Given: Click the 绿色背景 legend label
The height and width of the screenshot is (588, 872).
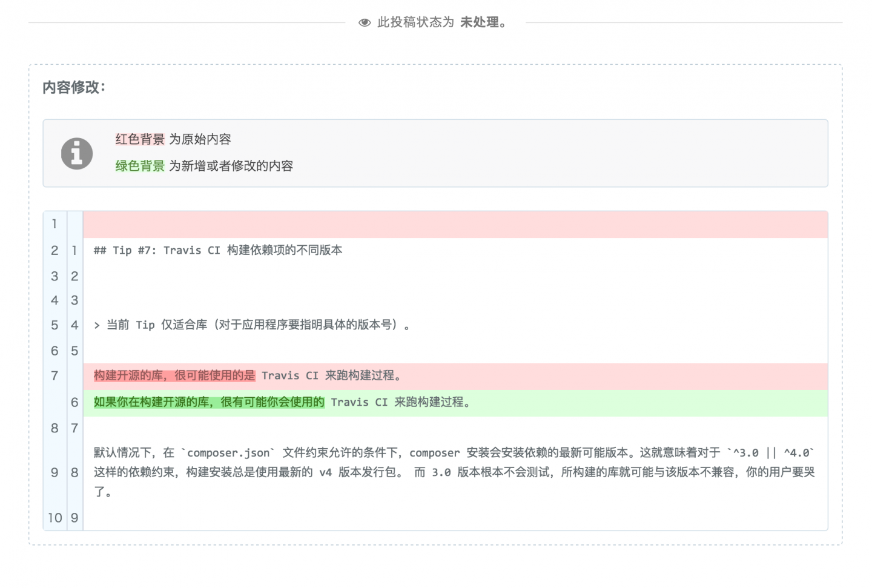Looking at the screenshot, I should click(140, 166).
